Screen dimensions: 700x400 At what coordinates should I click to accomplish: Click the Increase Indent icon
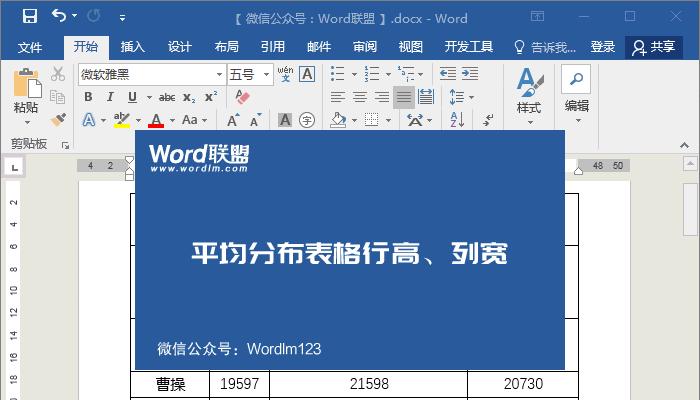(470, 74)
